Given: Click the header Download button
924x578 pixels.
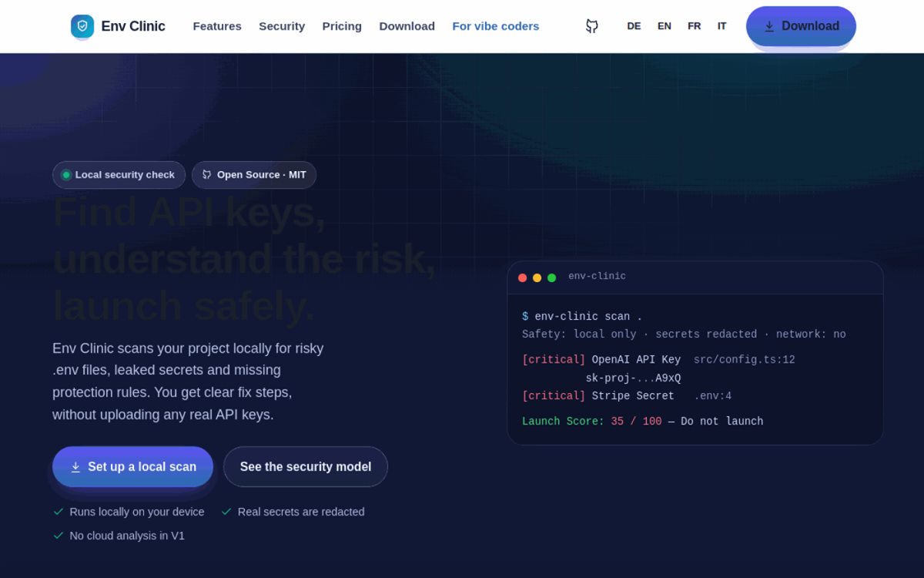Looking at the screenshot, I should tap(801, 26).
